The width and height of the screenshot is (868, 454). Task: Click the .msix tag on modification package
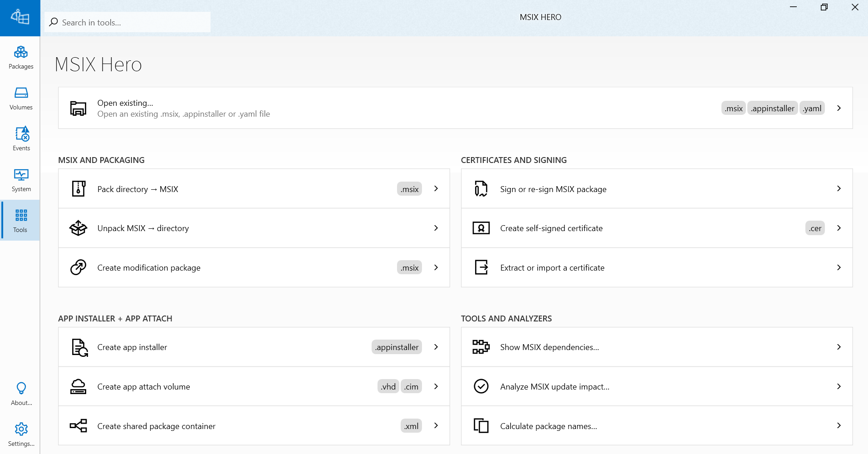[409, 267]
